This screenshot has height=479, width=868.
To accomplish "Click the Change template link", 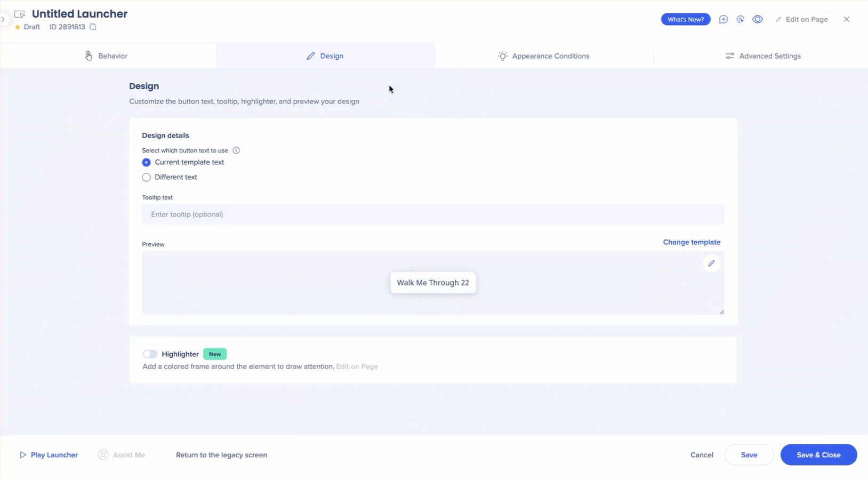I will point(692,242).
